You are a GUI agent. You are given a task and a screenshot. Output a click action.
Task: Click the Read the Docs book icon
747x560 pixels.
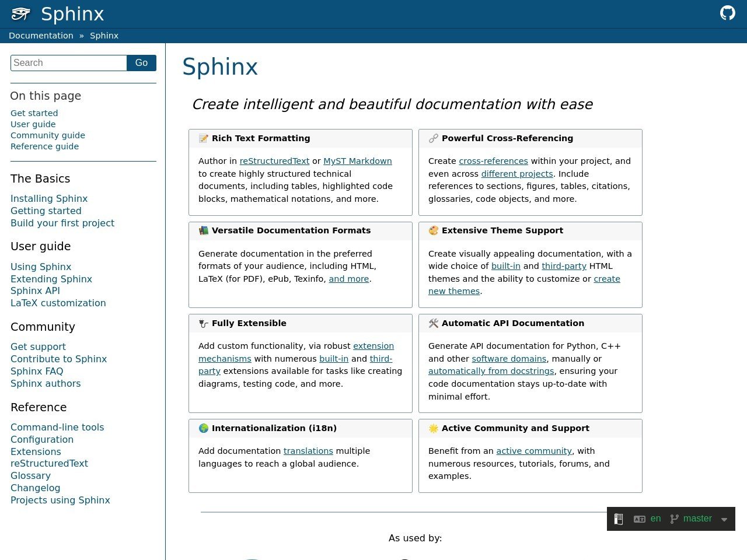[x=619, y=519]
